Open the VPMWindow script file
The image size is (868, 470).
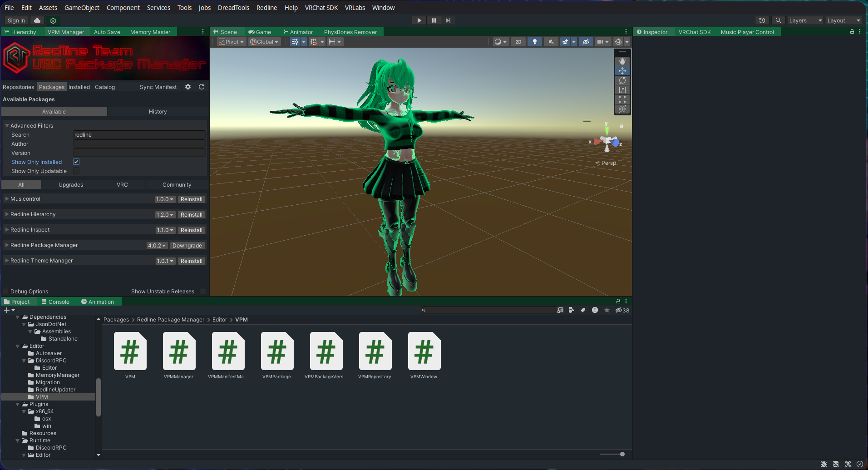click(x=424, y=356)
